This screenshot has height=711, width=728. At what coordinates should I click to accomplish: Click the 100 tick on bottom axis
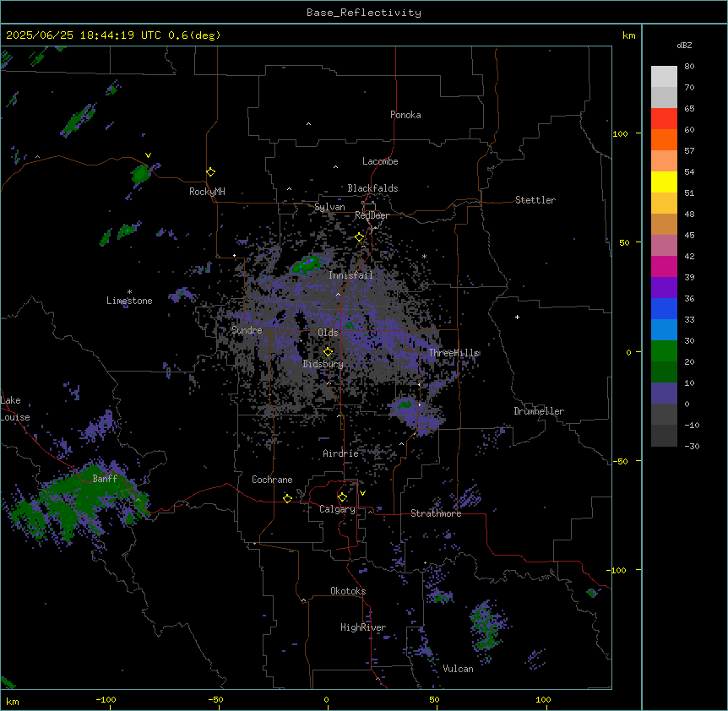543,699
